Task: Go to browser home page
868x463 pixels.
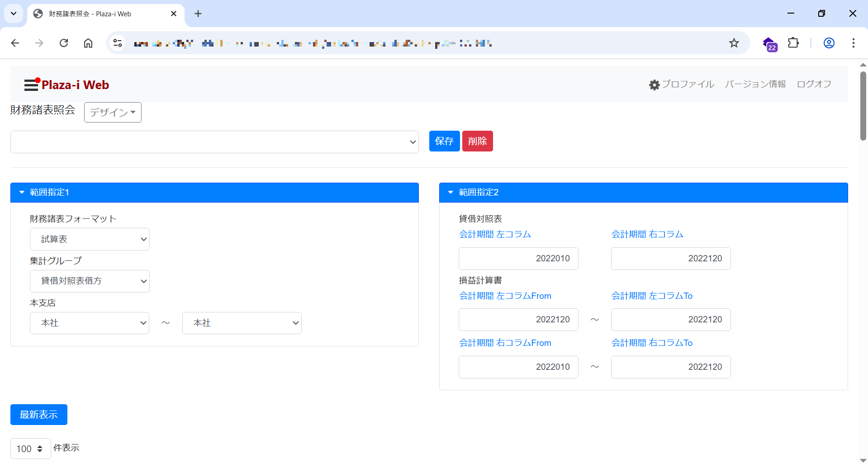Action: (88, 43)
